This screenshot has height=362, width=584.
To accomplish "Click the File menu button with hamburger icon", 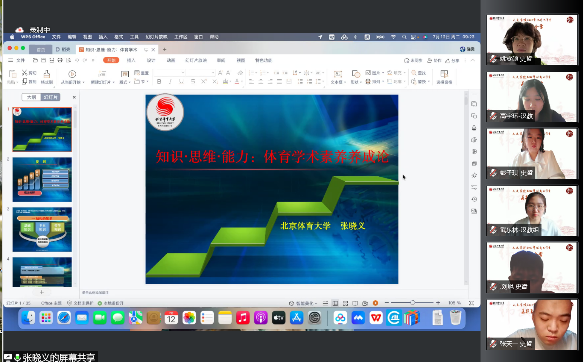I will click(x=16, y=60).
